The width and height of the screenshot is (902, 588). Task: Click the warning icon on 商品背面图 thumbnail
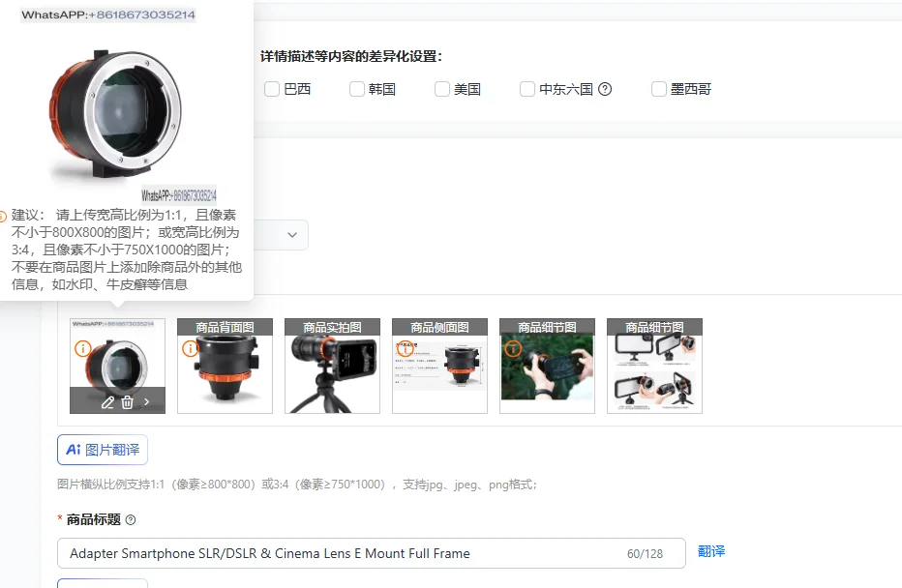[190, 348]
